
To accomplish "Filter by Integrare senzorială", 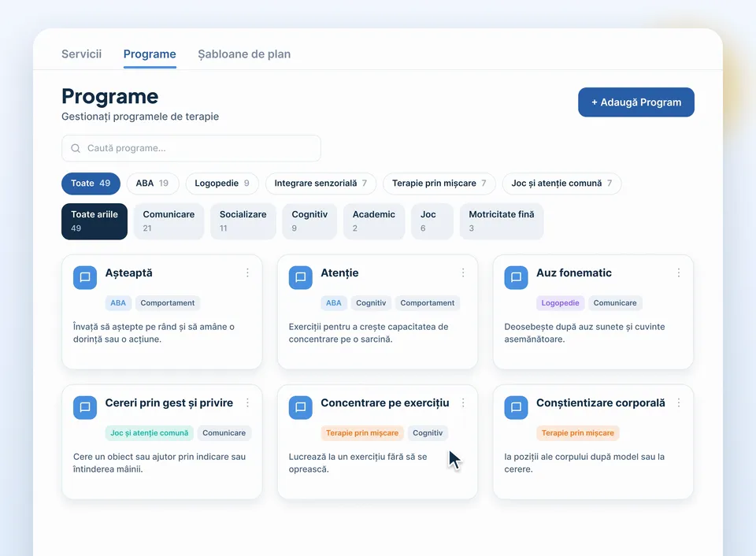I will coord(321,183).
